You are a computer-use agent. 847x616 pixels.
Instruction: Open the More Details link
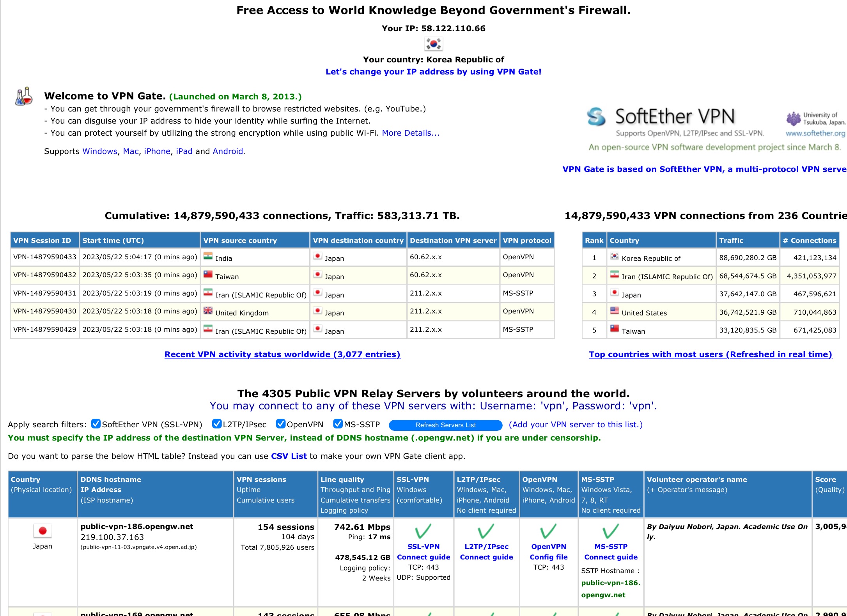[x=411, y=133]
